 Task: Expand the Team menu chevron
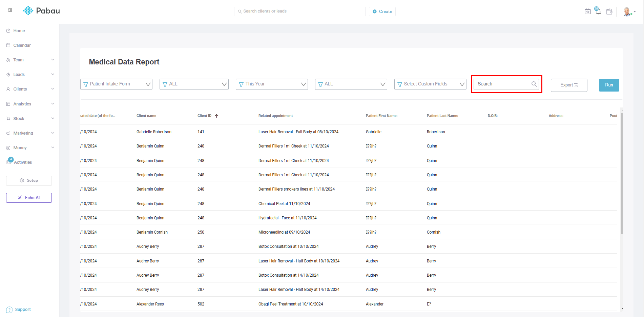[53, 60]
